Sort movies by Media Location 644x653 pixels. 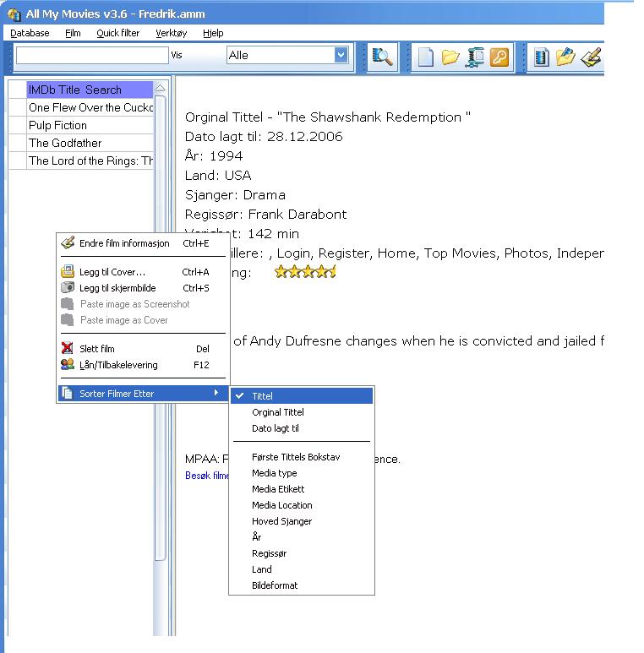(302, 505)
